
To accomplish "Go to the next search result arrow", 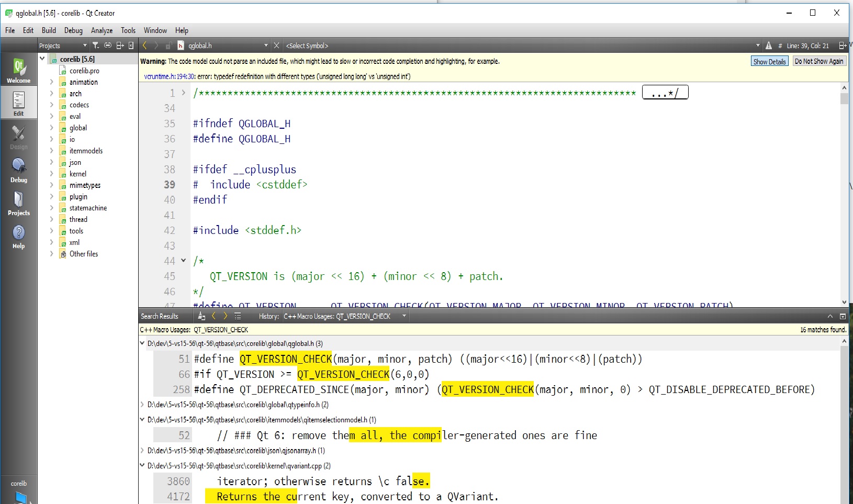I will tap(226, 316).
